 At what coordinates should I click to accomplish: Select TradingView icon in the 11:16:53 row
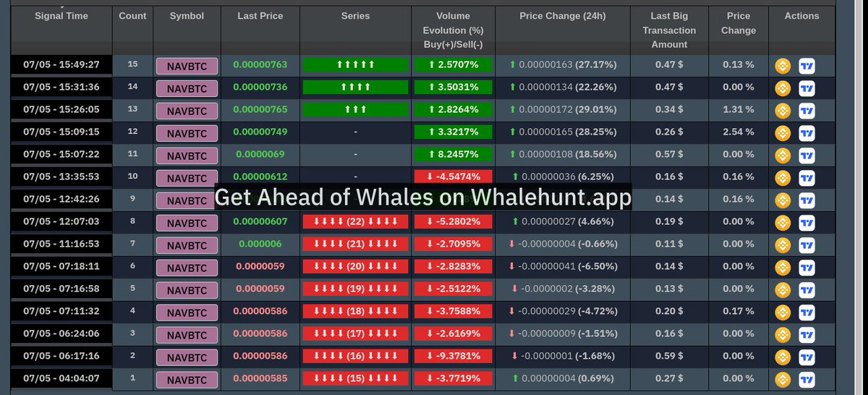click(807, 245)
